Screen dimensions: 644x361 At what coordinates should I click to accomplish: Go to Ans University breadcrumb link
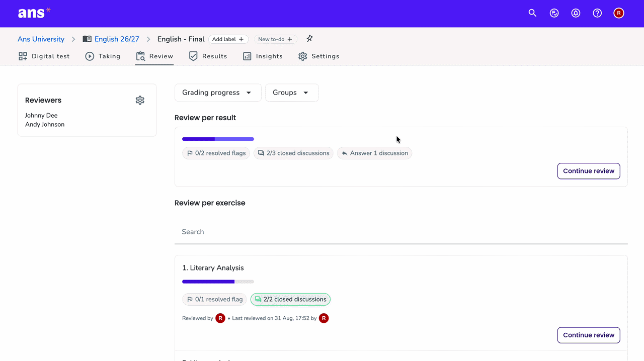coord(41,39)
